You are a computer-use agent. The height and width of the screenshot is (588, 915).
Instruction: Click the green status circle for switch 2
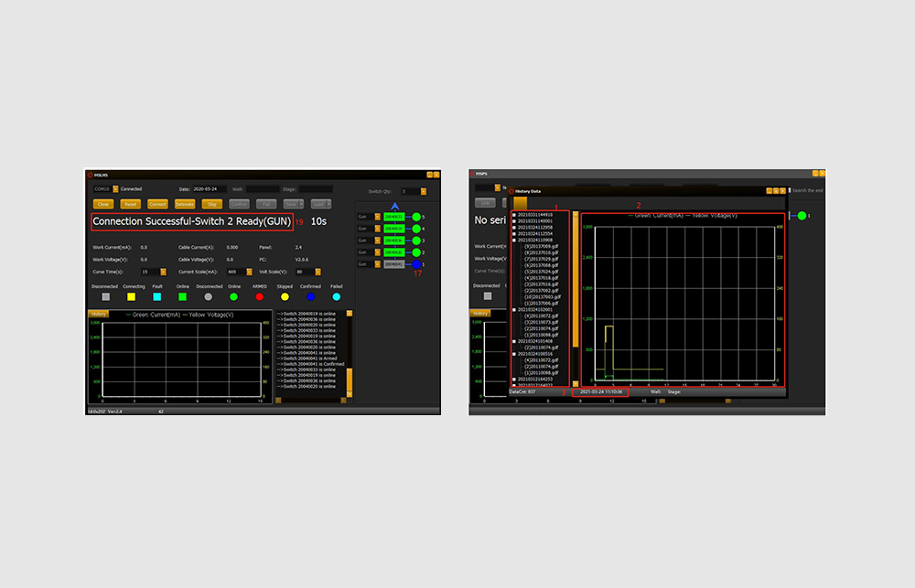click(416, 252)
